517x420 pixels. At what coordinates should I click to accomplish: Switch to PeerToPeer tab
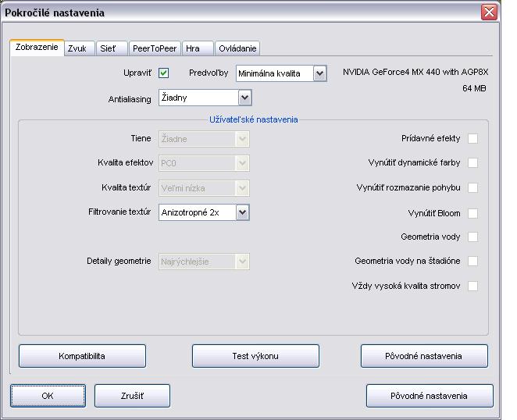(155, 48)
